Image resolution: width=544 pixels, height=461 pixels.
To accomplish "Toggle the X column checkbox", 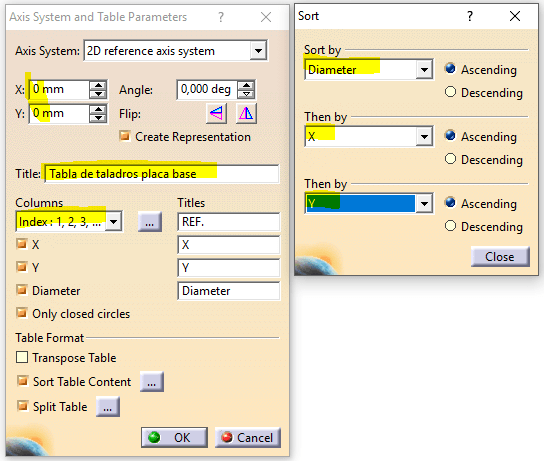I will 22,244.
